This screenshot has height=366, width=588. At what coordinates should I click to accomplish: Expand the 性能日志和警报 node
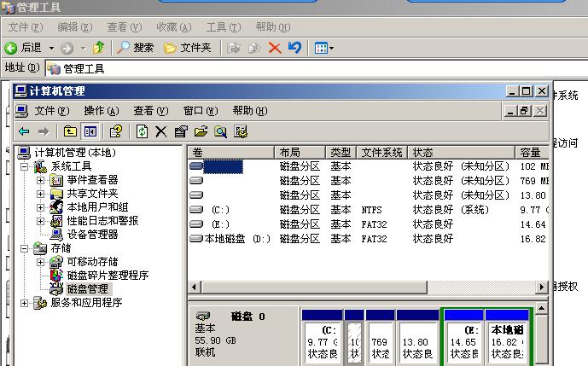click(40, 221)
